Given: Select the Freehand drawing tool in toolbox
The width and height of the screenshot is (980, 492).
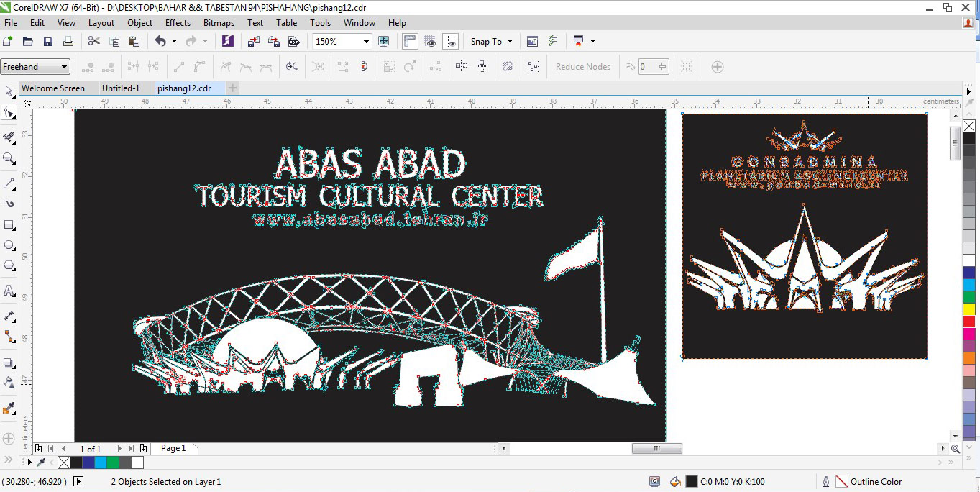Looking at the screenshot, I should click(9, 183).
